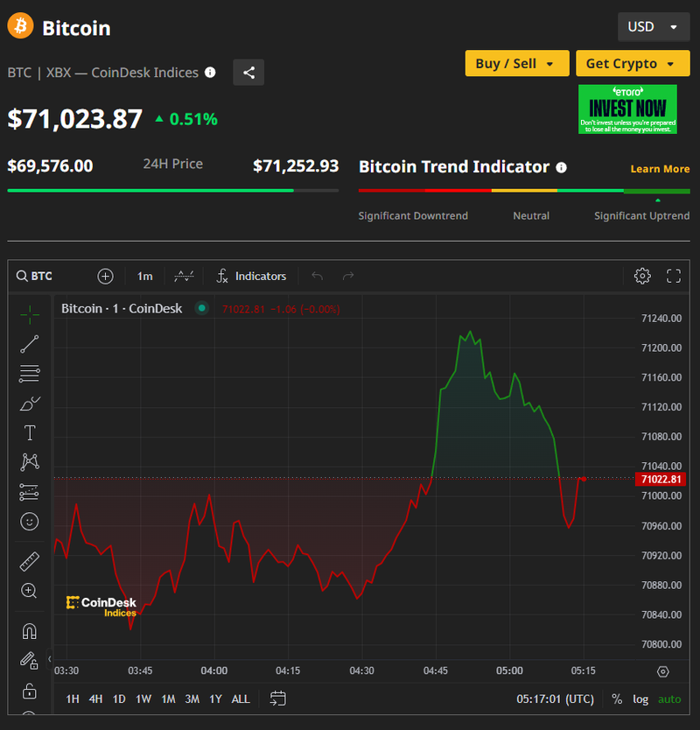This screenshot has height=730, width=700.
Task: Switch to the 1Y time range
Action: pos(215,698)
